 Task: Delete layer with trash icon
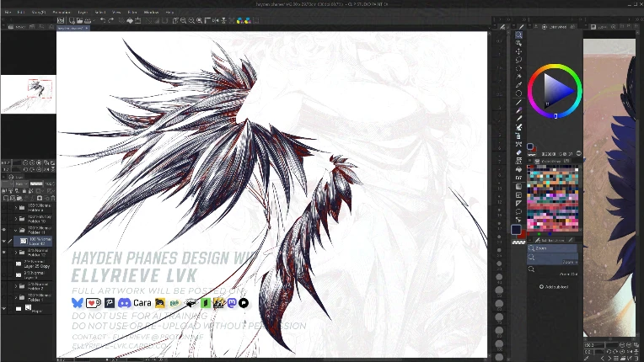pyautogui.click(x=52, y=198)
